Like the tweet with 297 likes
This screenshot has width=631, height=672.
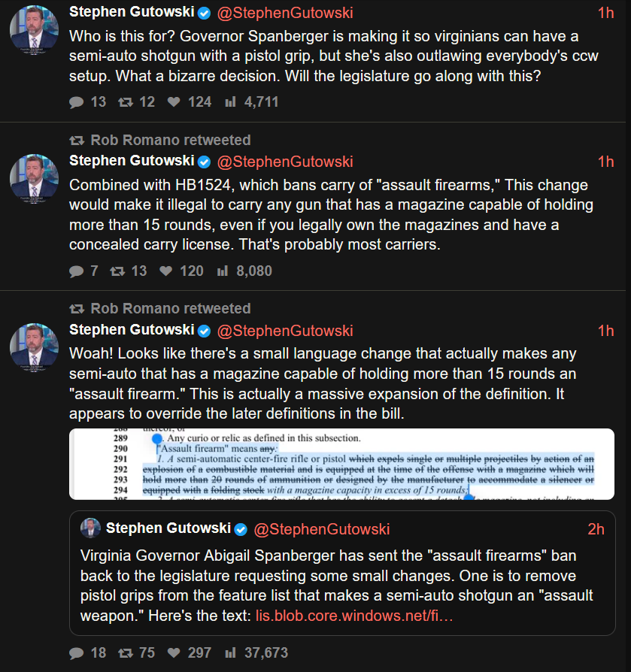click(x=174, y=653)
